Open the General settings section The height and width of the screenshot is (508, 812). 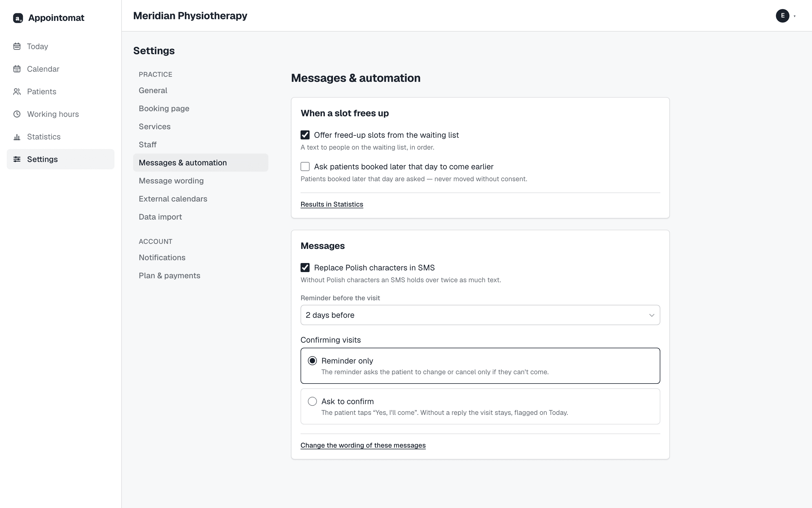coord(201,90)
